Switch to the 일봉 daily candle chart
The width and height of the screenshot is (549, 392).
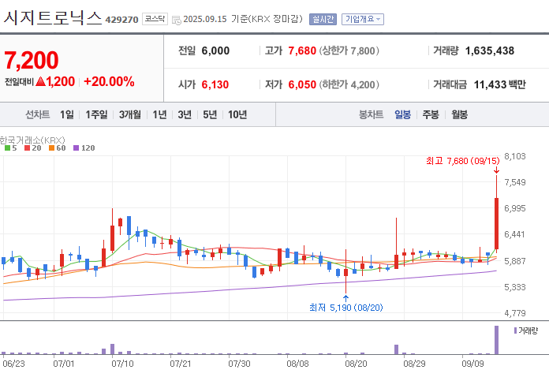point(402,114)
